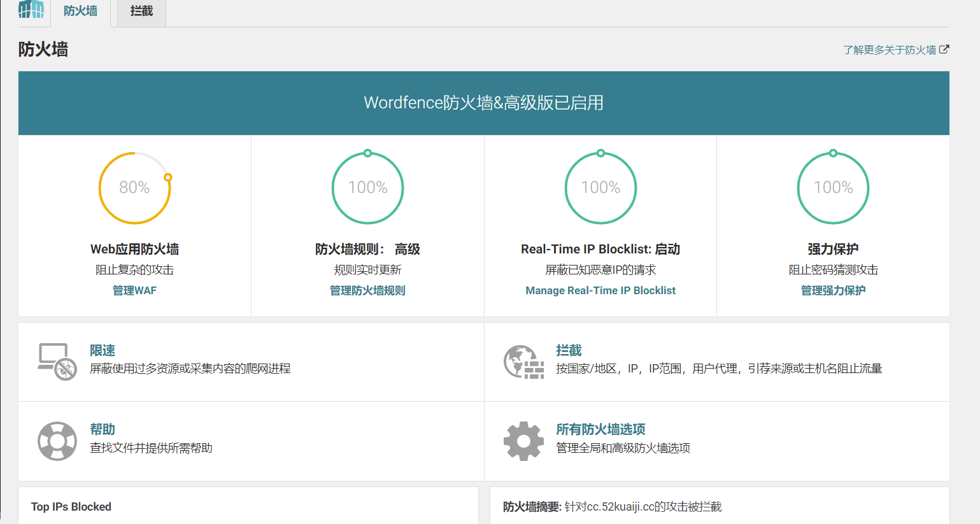
Task: Click the lifebuoy help icon
Action: [x=57, y=441]
